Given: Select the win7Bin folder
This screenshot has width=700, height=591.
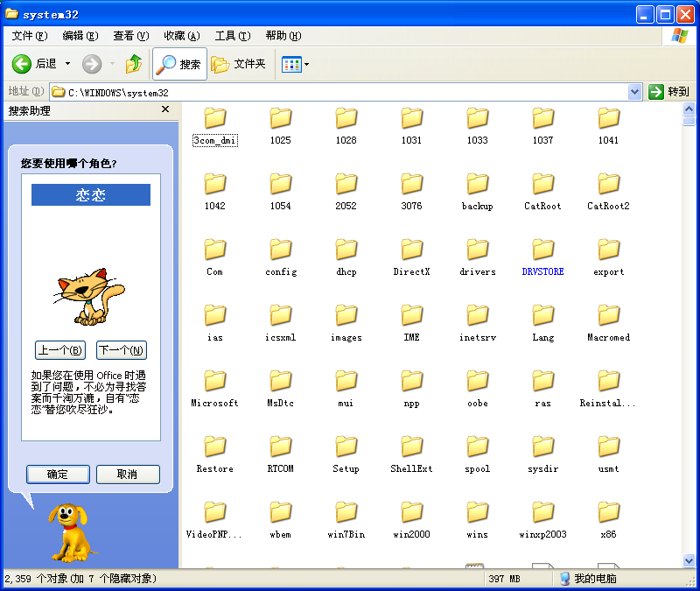Looking at the screenshot, I should [x=346, y=521].
